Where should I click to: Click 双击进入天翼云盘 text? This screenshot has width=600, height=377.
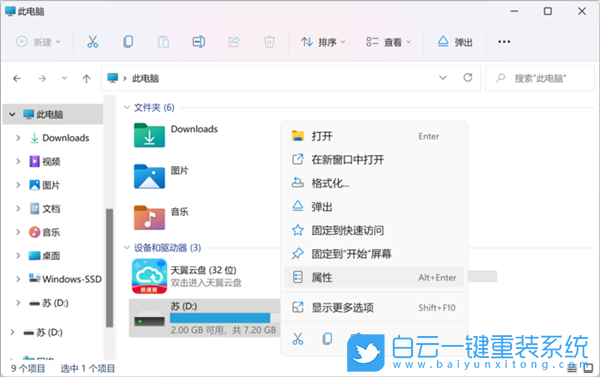point(206,283)
